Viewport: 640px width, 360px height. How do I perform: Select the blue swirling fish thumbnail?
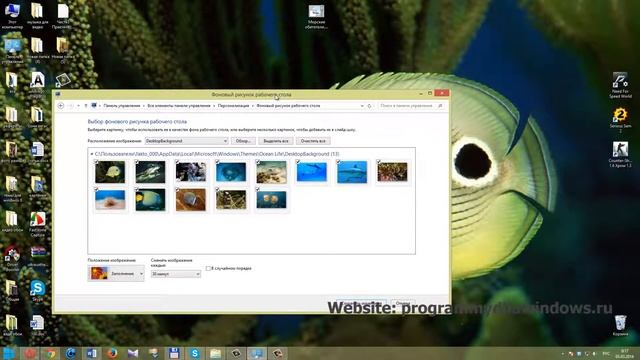click(231, 172)
